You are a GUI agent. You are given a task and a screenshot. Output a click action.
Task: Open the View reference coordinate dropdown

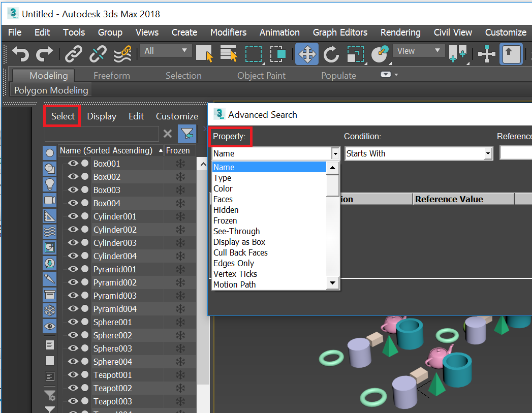419,51
